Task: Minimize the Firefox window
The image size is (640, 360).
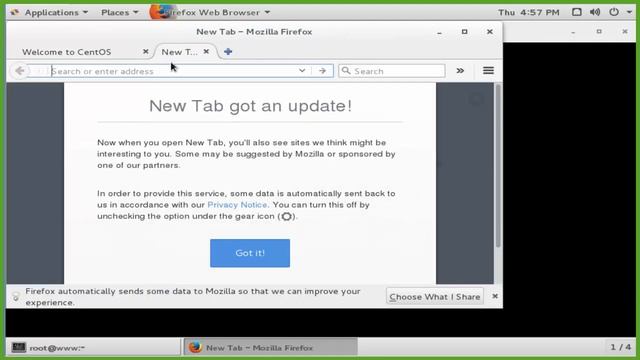Action: coord(439,32)
